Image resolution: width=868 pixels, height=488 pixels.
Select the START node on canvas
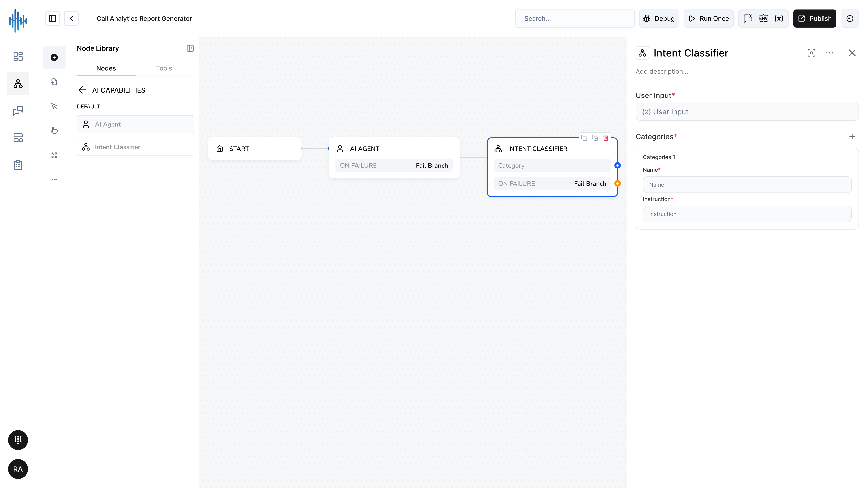[255, 149]
